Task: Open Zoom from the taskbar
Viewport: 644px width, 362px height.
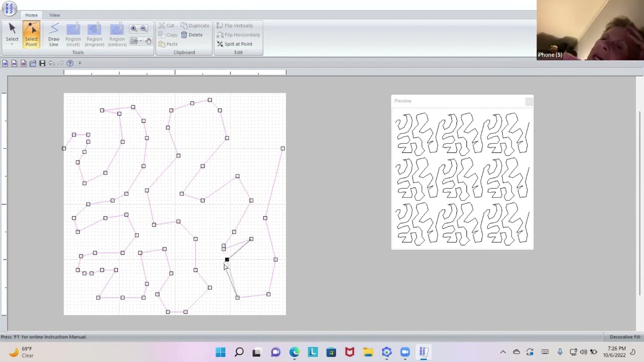Action: click(405, 352)
